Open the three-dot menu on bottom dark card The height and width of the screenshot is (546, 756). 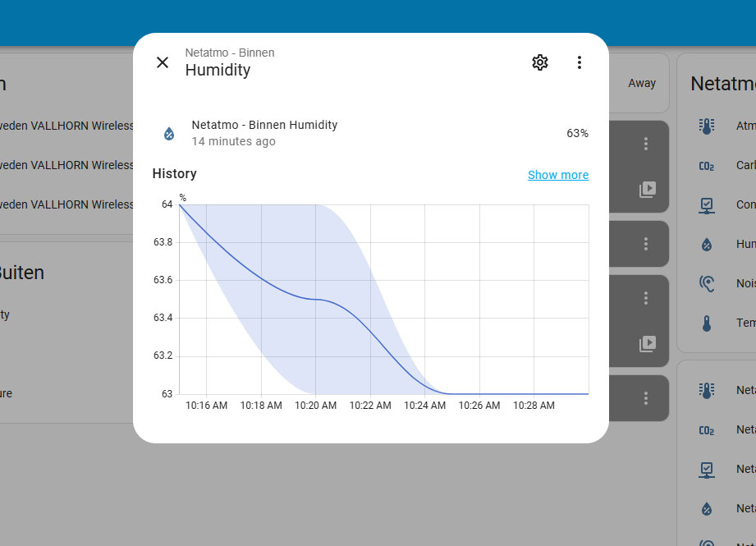coord(645,398)
